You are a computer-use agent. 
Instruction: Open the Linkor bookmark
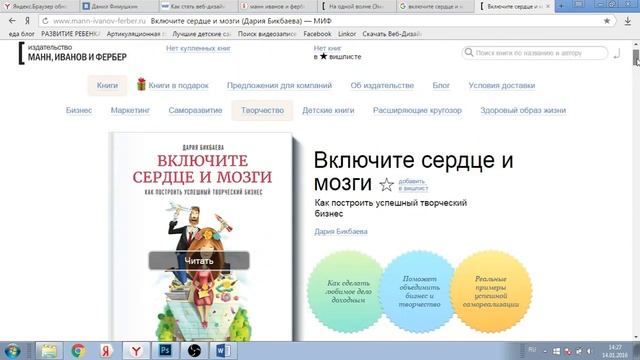[347, 34]
